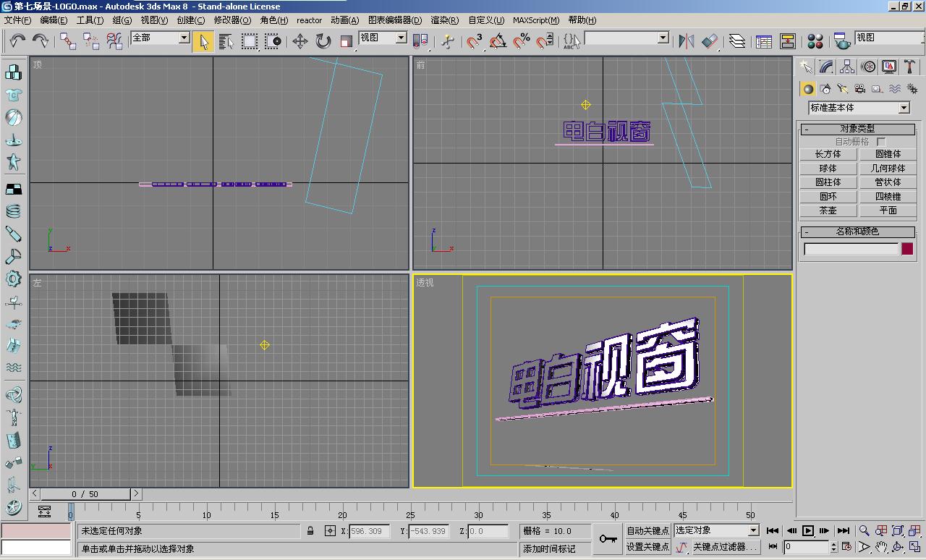Viewport: 926px width, 560px height.
Task: Activate the Rotate tool
Action: coord(323,41)
